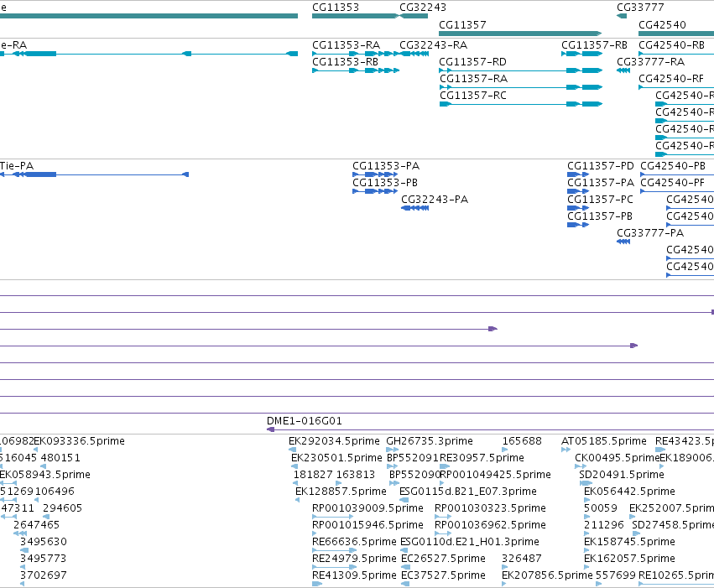This screenshot has height=588, width=714.
Task: Click transcript CG11357-RD
Action: click(x=472, y=62)
